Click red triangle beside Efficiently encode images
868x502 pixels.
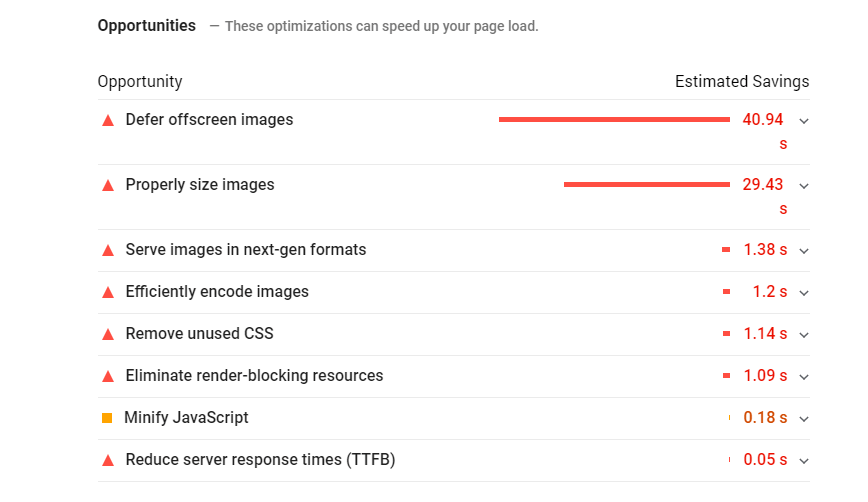[108, 292]
